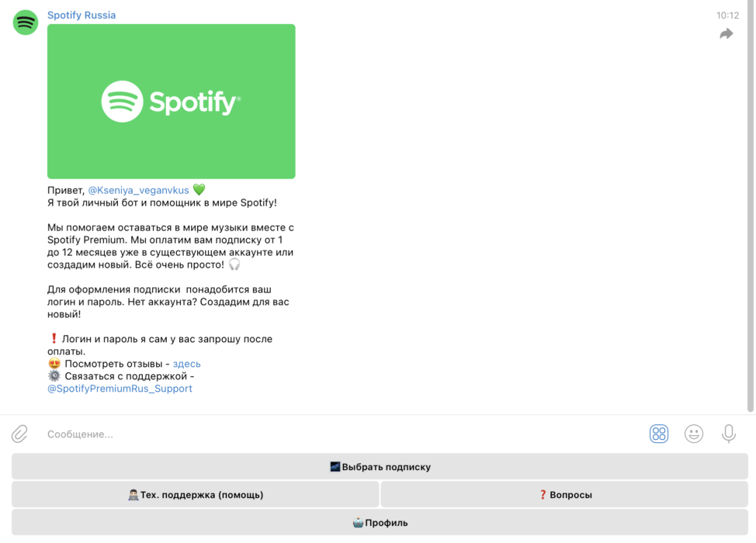Click the red exclamation mark emoji
This screenshot has height=543, width=756.
[54, 339]
